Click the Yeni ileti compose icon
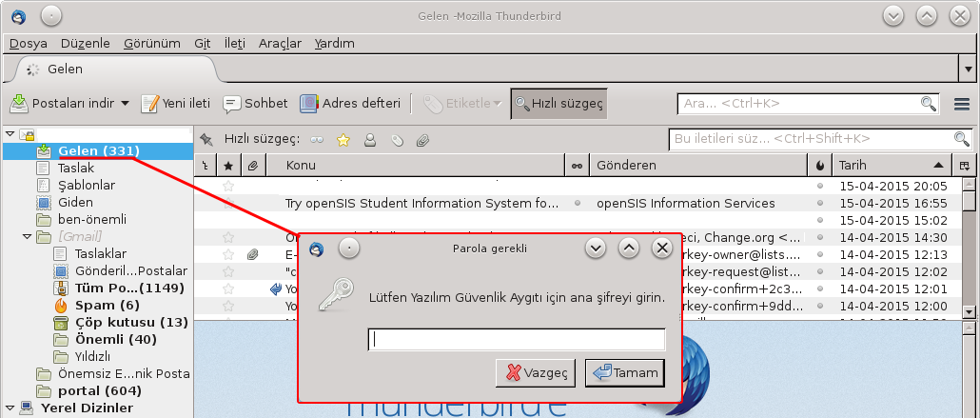 (149, 104)
